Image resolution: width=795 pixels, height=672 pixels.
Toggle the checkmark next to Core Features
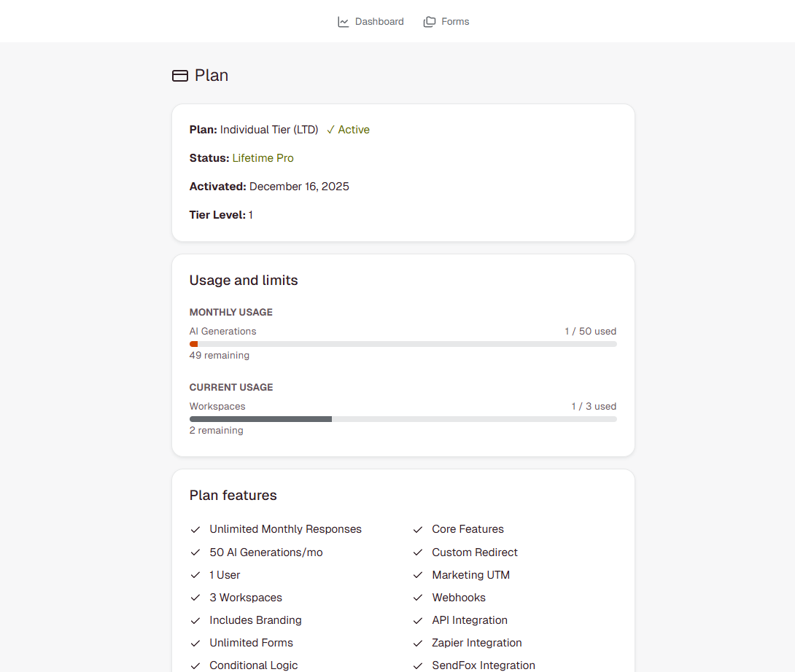(417, 529)
